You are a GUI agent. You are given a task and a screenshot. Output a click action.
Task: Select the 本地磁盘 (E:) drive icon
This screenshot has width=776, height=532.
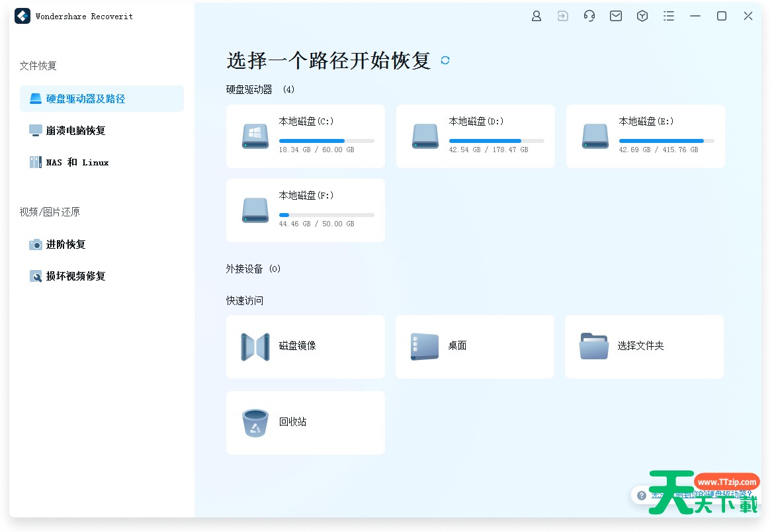[595, 136]
